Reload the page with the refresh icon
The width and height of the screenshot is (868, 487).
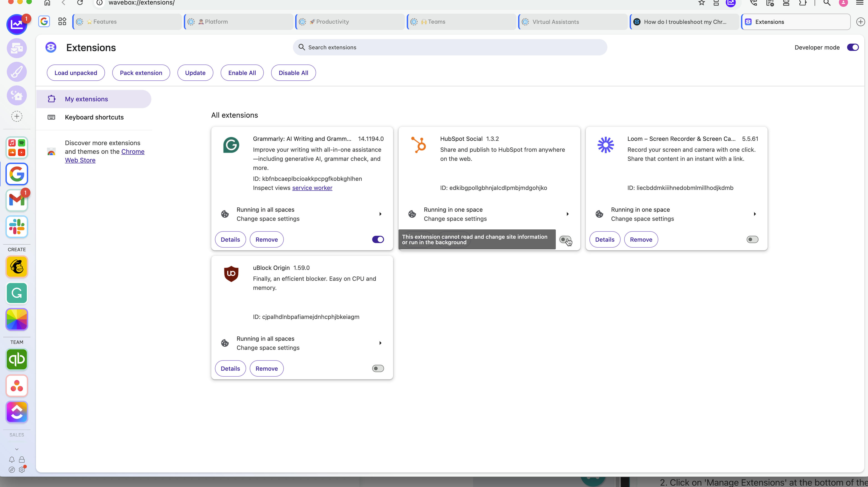[x=80, y=3]
